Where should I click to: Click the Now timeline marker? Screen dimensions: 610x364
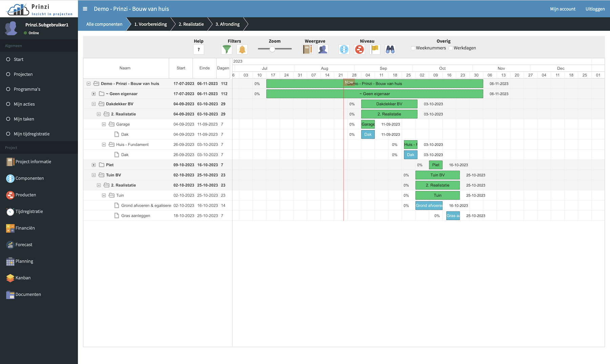[349, 82]
